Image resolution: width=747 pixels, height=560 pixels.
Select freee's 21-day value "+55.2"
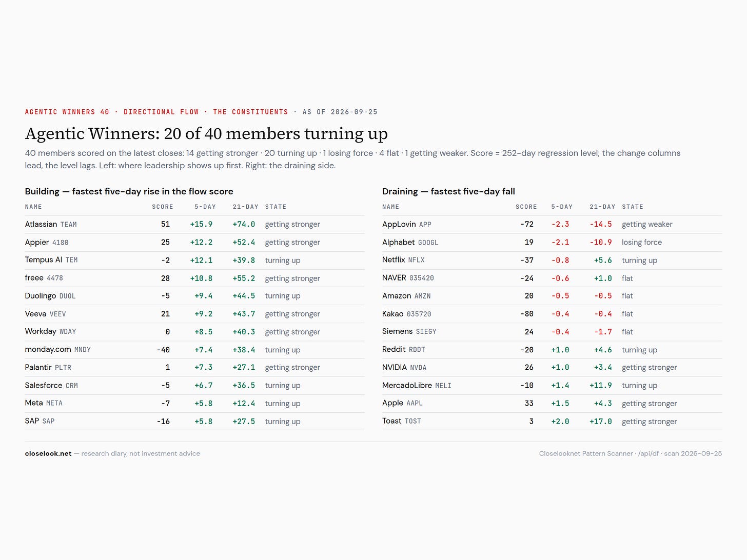[244, 278]
